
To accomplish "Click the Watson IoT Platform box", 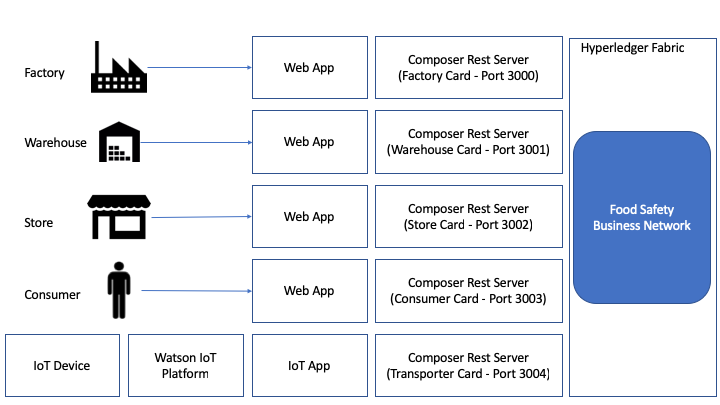I will click(x=186, y=366).
